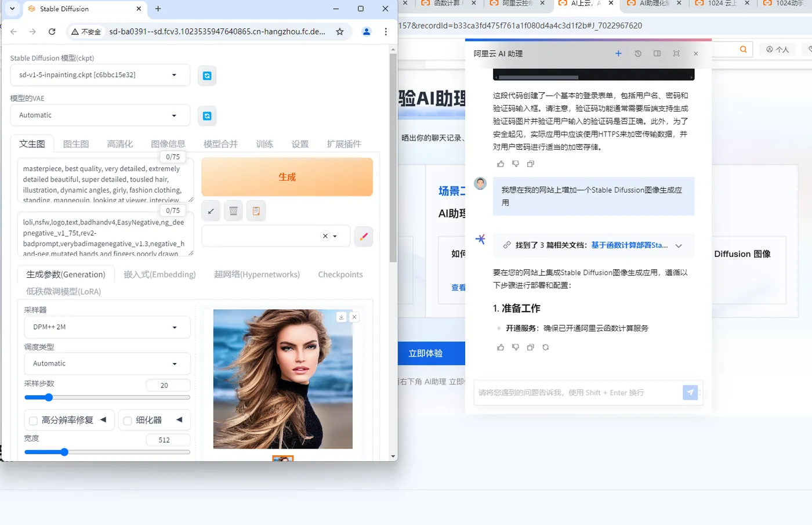Open the Checkpoints sub-tab
Image resolution: width=812 pixels, height=525 pixels.
[340, 274]
